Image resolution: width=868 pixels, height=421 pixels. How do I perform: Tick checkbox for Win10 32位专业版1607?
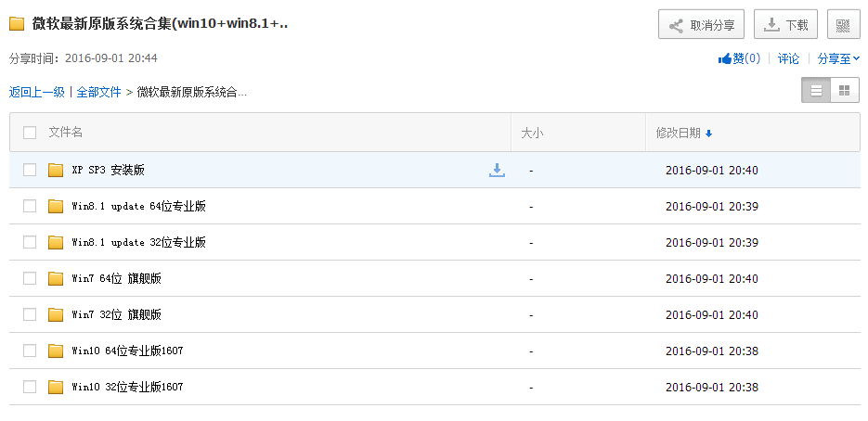[30, 387]
